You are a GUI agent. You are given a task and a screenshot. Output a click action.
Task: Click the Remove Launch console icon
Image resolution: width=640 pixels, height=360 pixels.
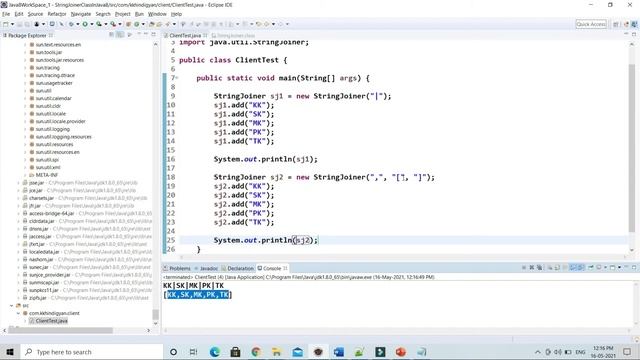pos(531,268)
